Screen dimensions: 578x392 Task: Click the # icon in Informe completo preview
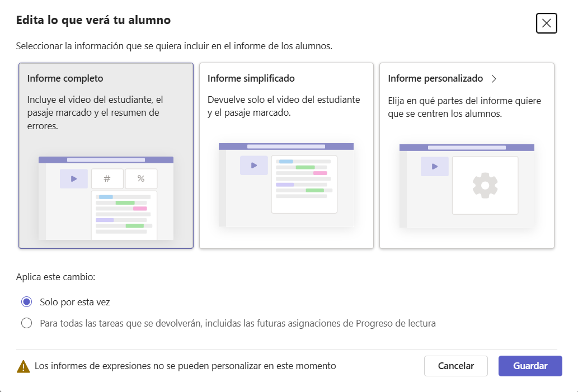click(107, 179)
